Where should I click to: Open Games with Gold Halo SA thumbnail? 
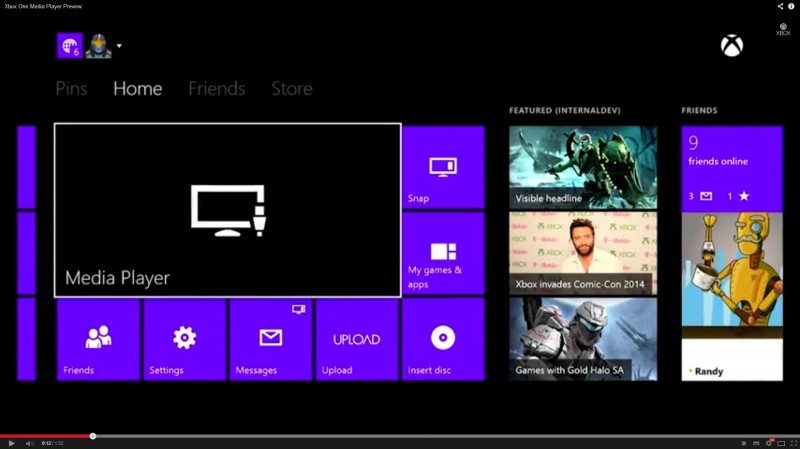click(x=583, y=339)
